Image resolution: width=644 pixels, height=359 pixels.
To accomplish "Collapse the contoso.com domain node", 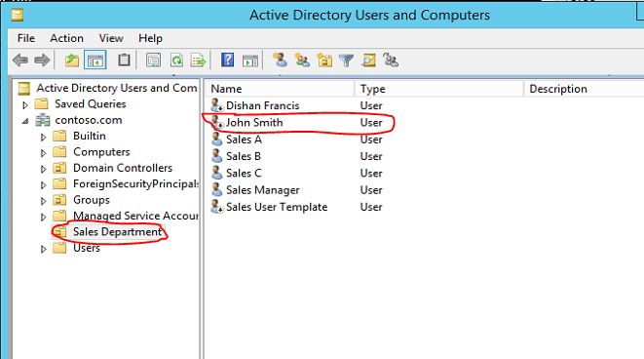I will pyautogui.click(x=25, y=121).
